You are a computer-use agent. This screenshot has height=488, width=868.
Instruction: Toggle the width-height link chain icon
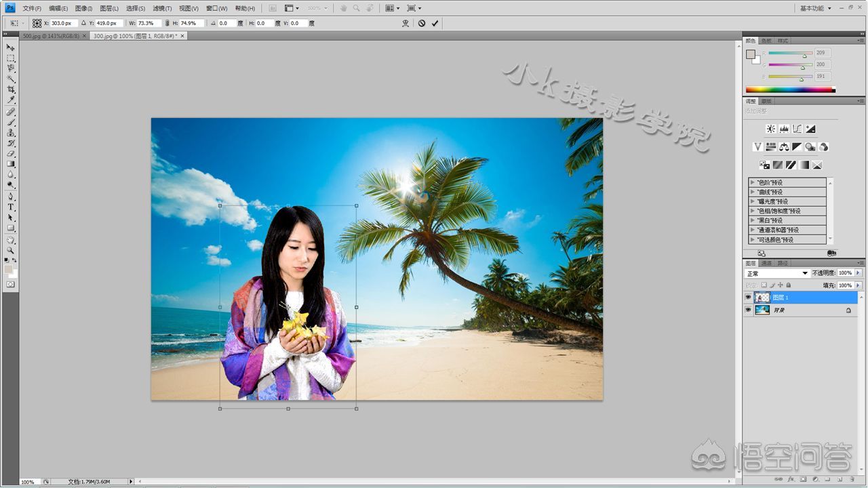pos(167,23)
